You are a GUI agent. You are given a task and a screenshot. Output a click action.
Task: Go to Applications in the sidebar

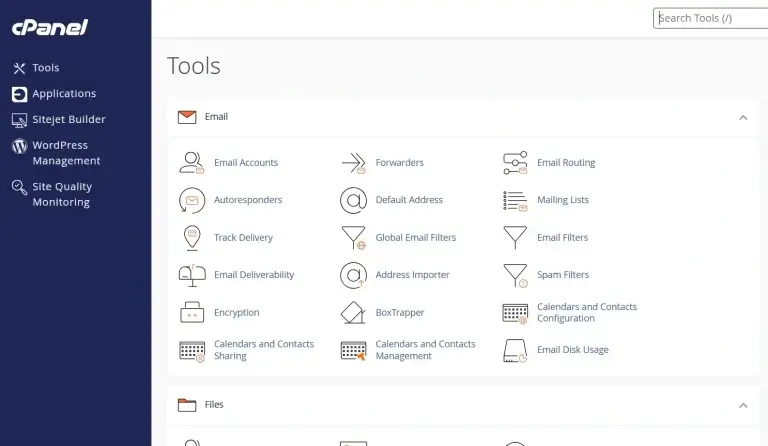pos(64,94)
